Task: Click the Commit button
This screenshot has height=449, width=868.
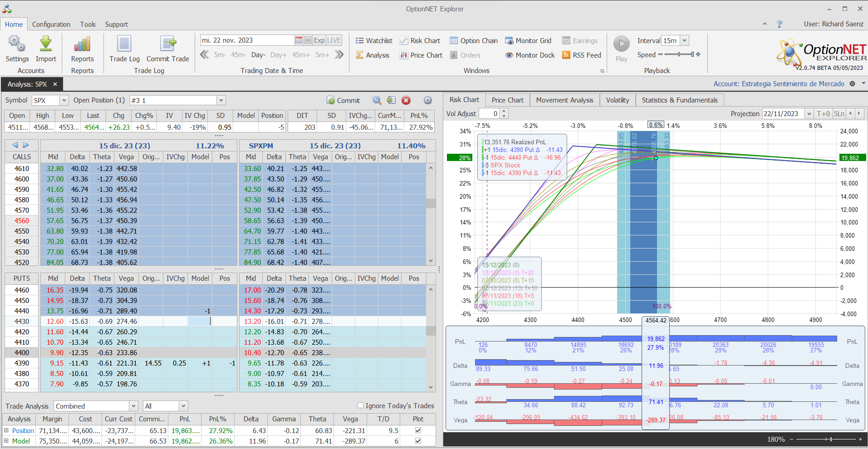Action: click(343, 100)
